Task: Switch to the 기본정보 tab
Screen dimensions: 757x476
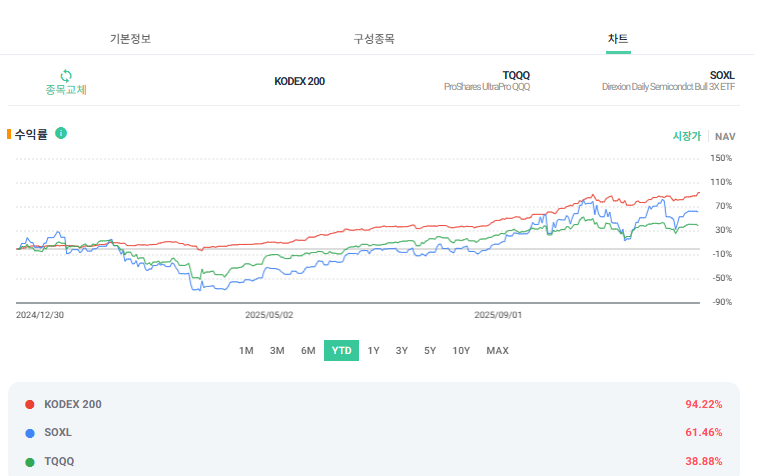Action: (130, 39)
